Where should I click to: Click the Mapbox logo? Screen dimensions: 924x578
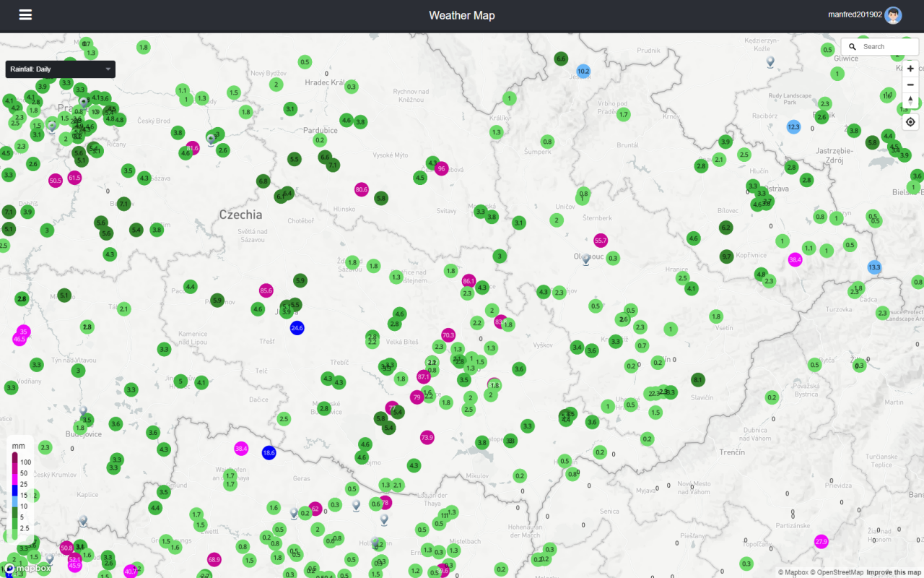click(29, 569)
